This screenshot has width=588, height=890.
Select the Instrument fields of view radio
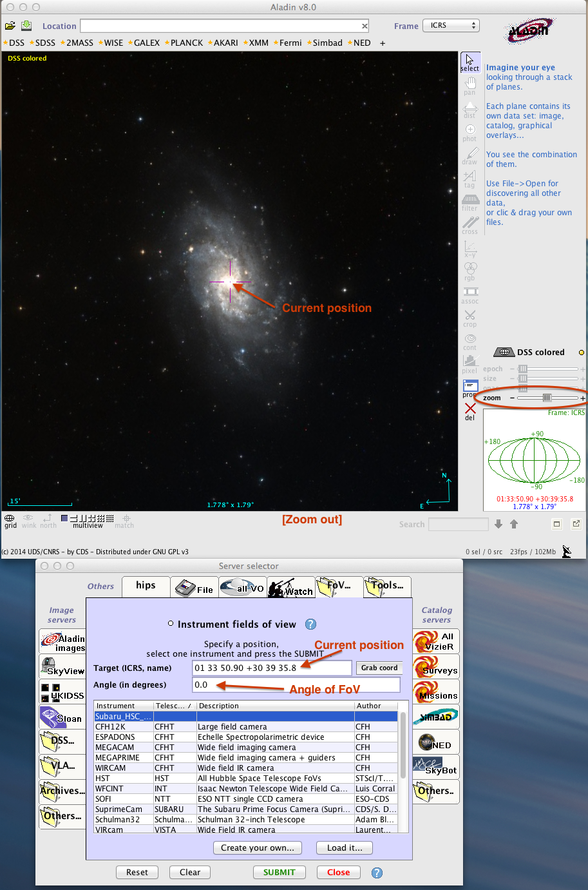point(171,624)
